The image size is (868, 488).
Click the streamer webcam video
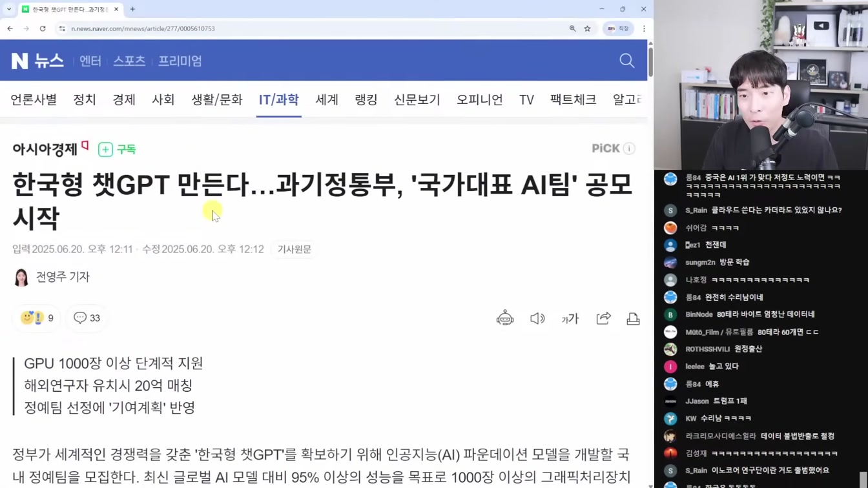pyautogui.click(x=761, y=85)
